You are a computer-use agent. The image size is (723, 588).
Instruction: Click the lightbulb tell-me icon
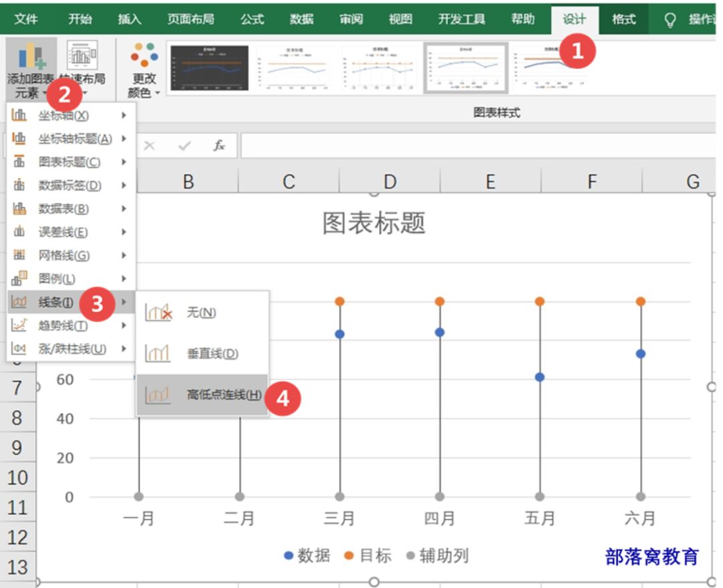tap(670, 20)
